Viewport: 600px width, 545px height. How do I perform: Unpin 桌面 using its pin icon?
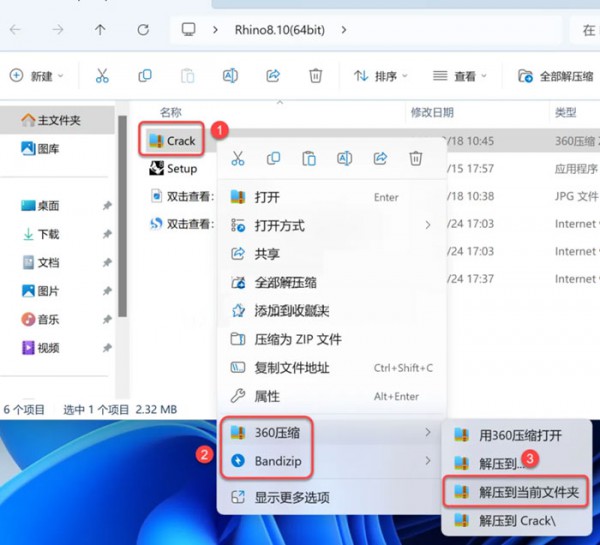[x=107, y=206]
